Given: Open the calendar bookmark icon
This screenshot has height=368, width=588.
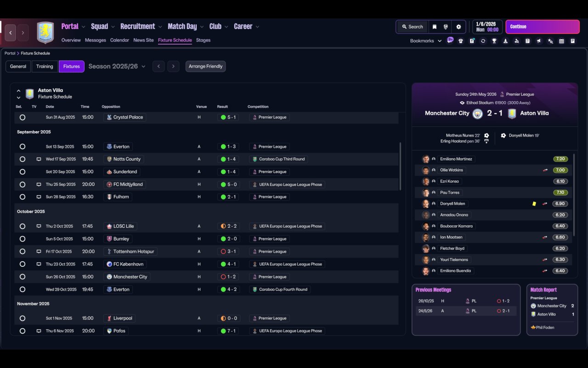Looking at the screenshot, I should tap(561, 41).
